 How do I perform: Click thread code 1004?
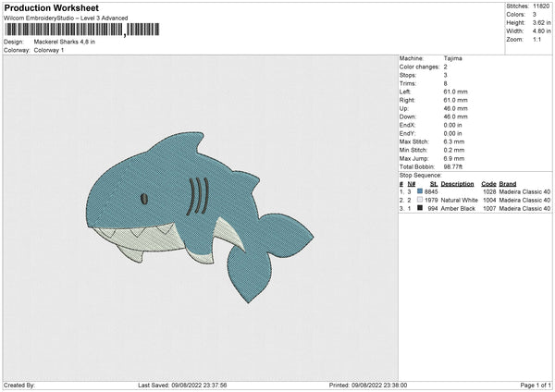(x=489, y=201)
